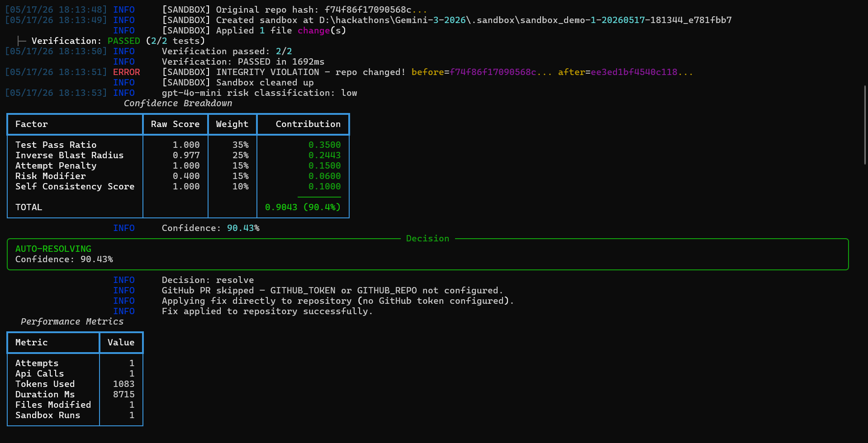Click the 'Risk Modifier' row label
Viewport: 868px width, 443px height.
pyautogui.click(x=50, y=176)
